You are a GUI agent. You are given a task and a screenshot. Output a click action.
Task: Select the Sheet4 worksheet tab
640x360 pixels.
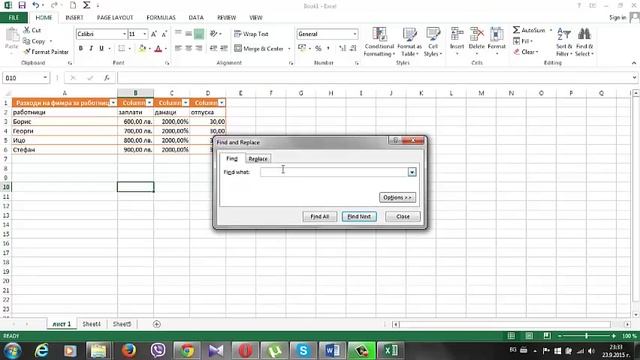click(91, 324)
